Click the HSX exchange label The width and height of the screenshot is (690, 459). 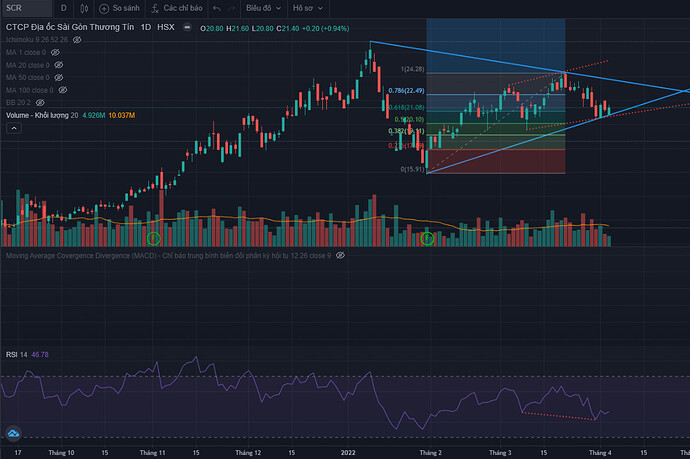tap(165, 27)
